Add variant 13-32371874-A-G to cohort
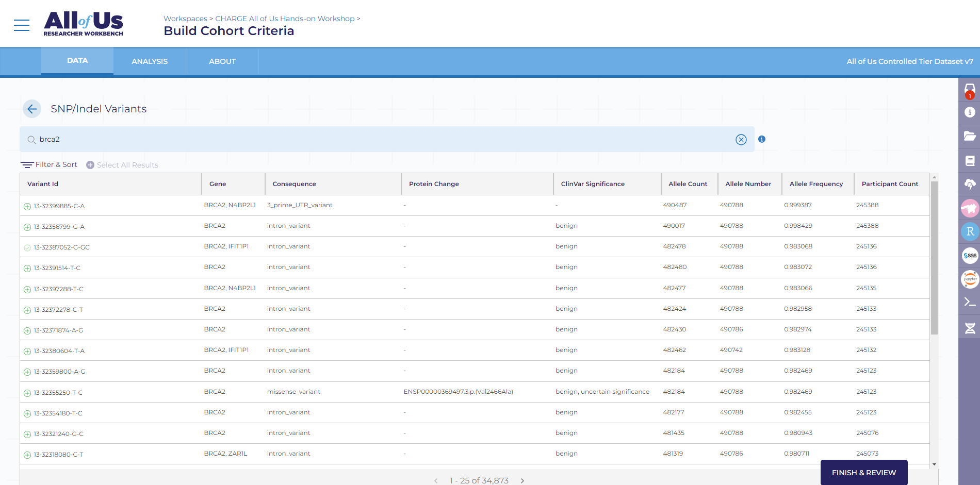Image resolution: width=980 pixels, height=485 pixels. point(27,330)
